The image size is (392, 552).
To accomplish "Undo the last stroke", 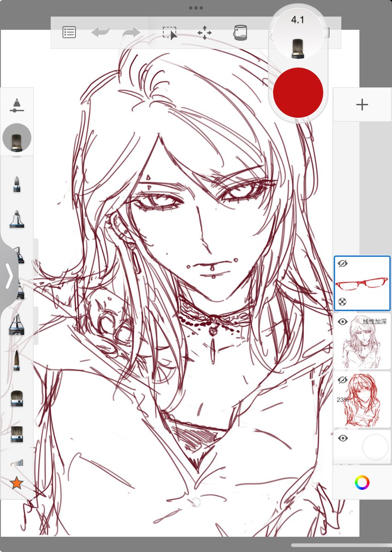I will (100, 33).
